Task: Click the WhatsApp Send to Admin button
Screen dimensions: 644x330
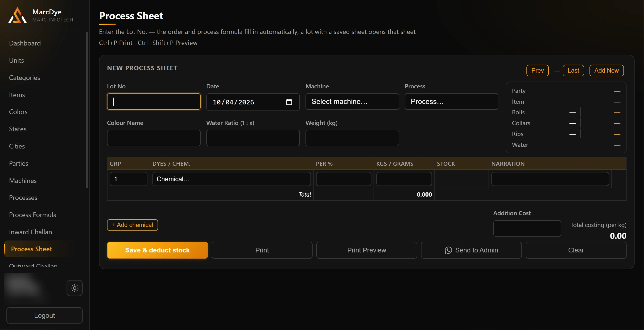Action: (471, 250)
